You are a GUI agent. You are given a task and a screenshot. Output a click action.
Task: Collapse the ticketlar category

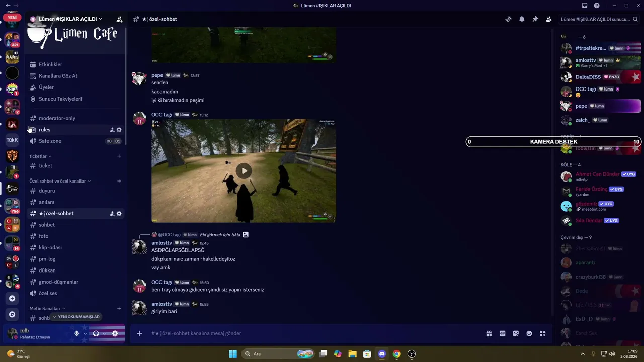click(40, 156)
